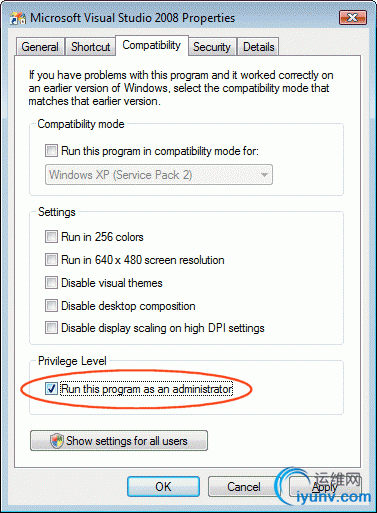Close the Properties dialog with red X

353,17
